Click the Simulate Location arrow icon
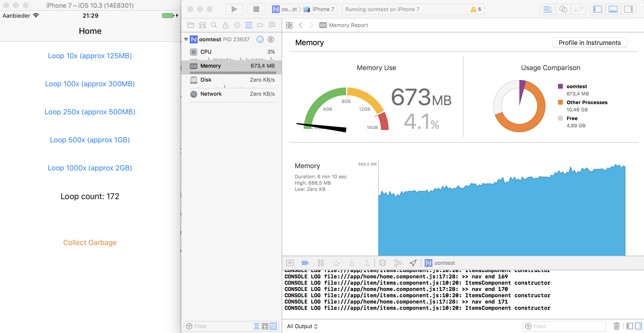The image size is (644, 333). (x=413, y=263)
